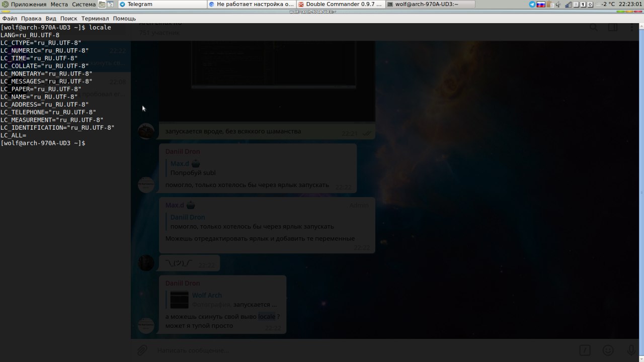Open the Места panel menu

click(59, 4)
